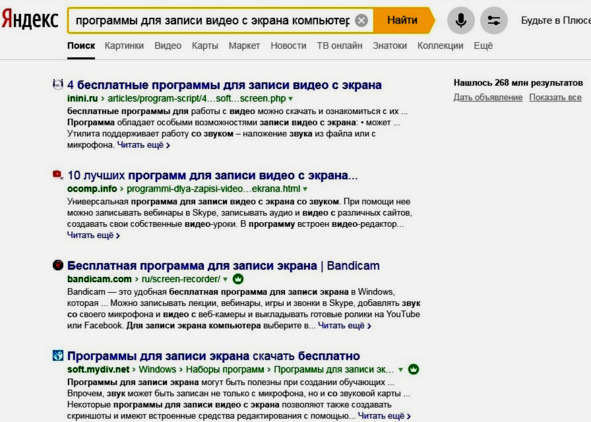Click green verified badge next to bandicam.com
This screenshot has width=591, height=422.
coord(238,279)
